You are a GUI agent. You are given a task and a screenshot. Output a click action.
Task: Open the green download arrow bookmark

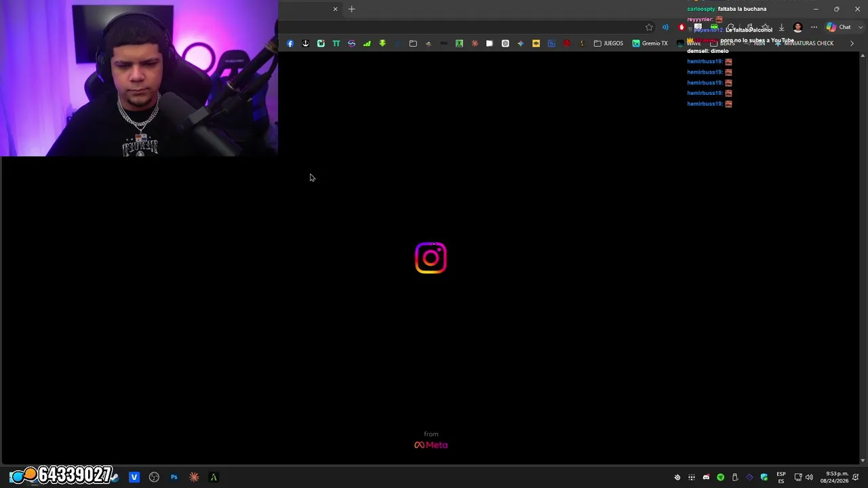point(382,43)
